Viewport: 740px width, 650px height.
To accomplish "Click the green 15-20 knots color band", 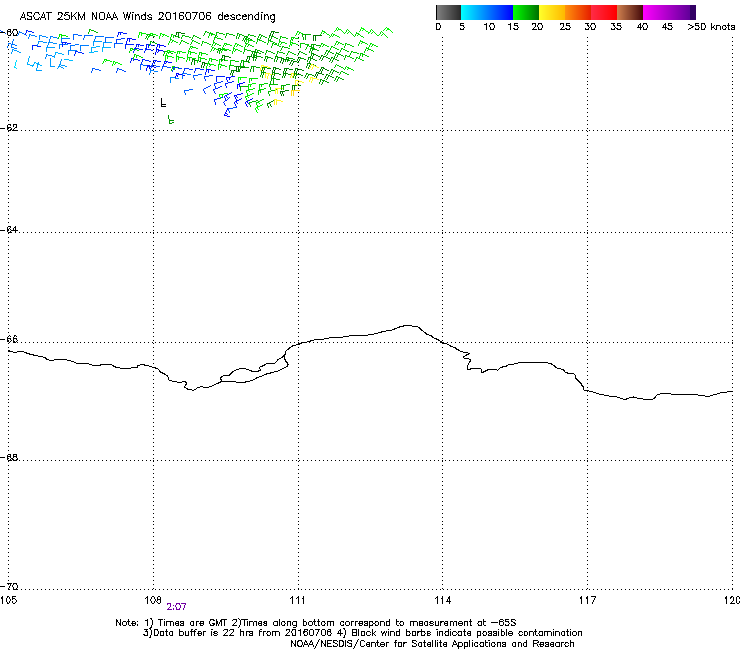I will 526,12.
